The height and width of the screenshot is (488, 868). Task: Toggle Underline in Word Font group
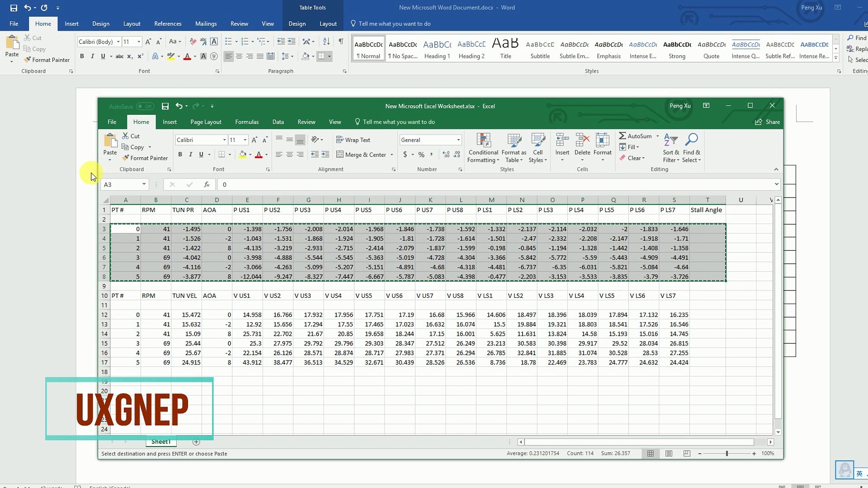click(x=103, y=56)
